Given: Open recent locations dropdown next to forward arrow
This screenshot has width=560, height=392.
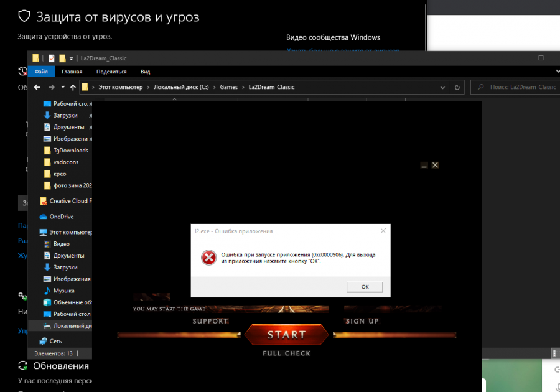Looking at the screenshot, I should [x=63, y=87].
